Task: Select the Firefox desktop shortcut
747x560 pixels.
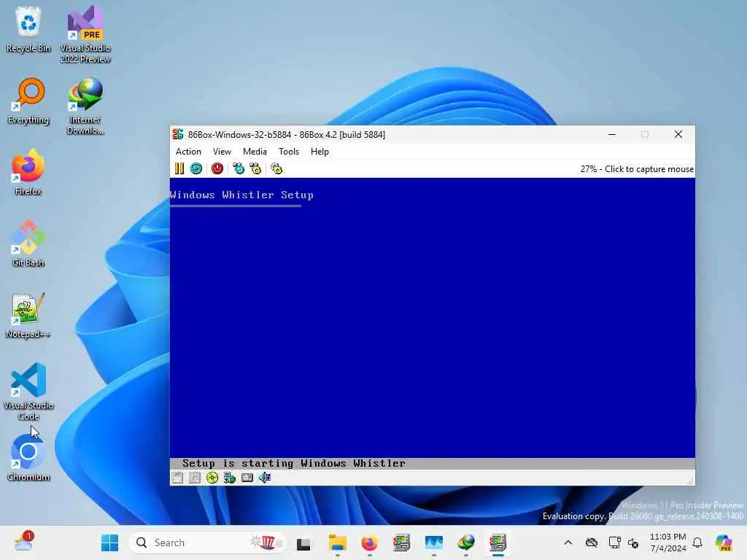Action: [28, 172]
